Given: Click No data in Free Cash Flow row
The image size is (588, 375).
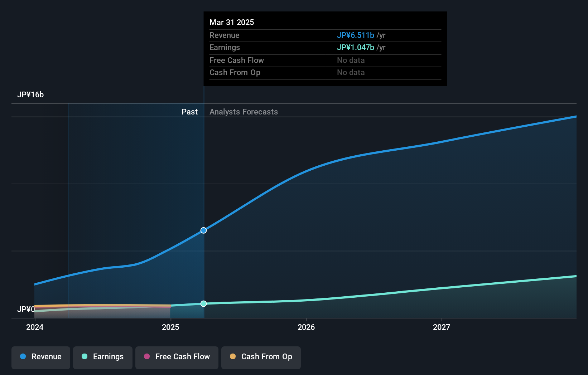Looking at the screenshot, I should tap(351, 60).
